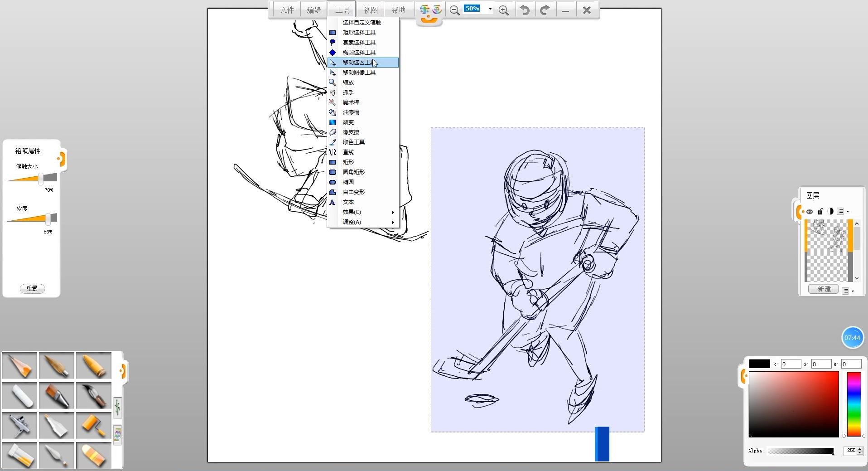Choose 魔术棒 from the tools menu
Viewport: 868px width, 471px height.
point(351,102)
